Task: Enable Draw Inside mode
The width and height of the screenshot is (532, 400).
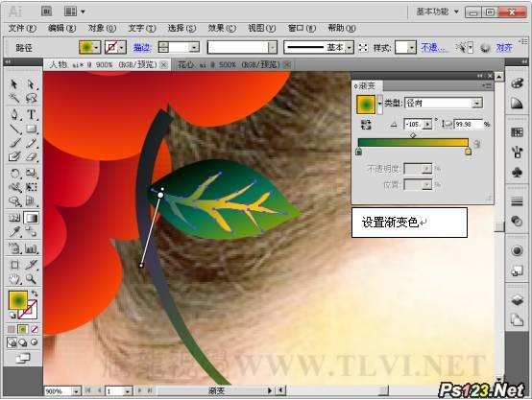Action: tap(35, 342)
